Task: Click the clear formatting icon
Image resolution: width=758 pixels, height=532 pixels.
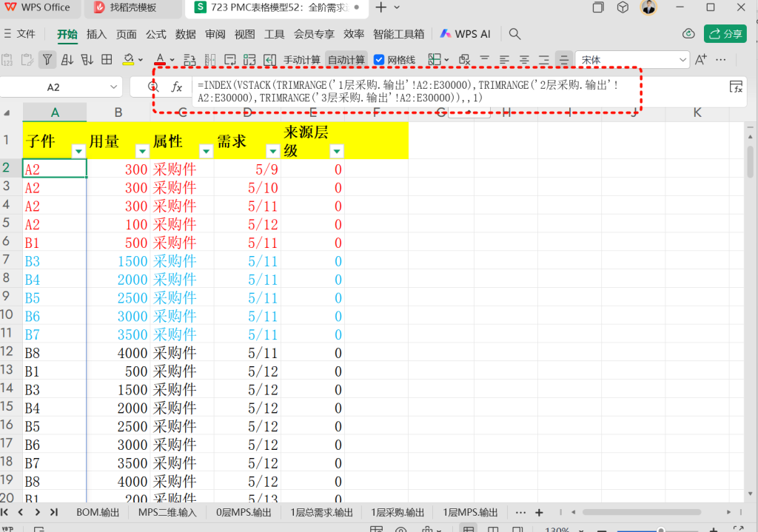Action: tap(465, 60)
